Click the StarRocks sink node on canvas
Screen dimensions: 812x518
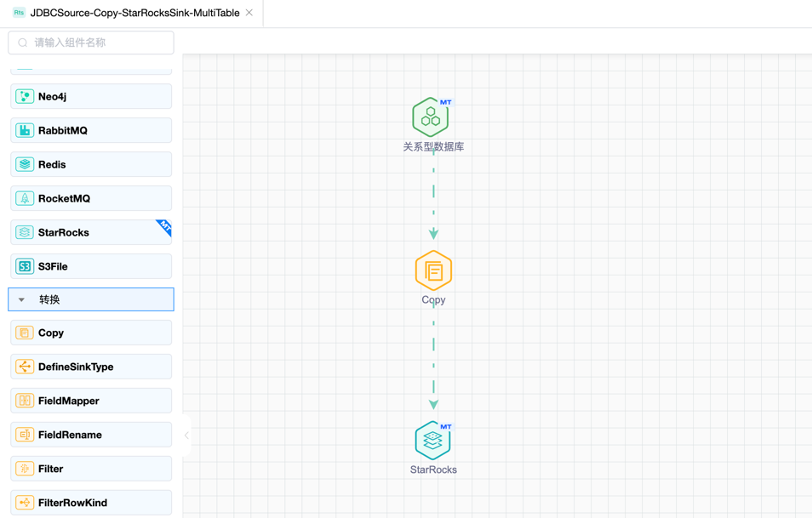[432, 441]
